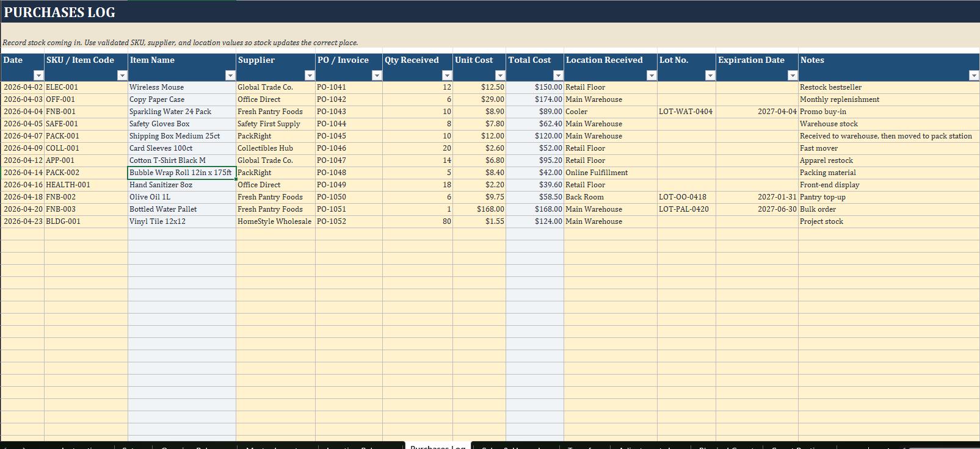
Task: Open the Date column filter dropdown
Action: 38,75
